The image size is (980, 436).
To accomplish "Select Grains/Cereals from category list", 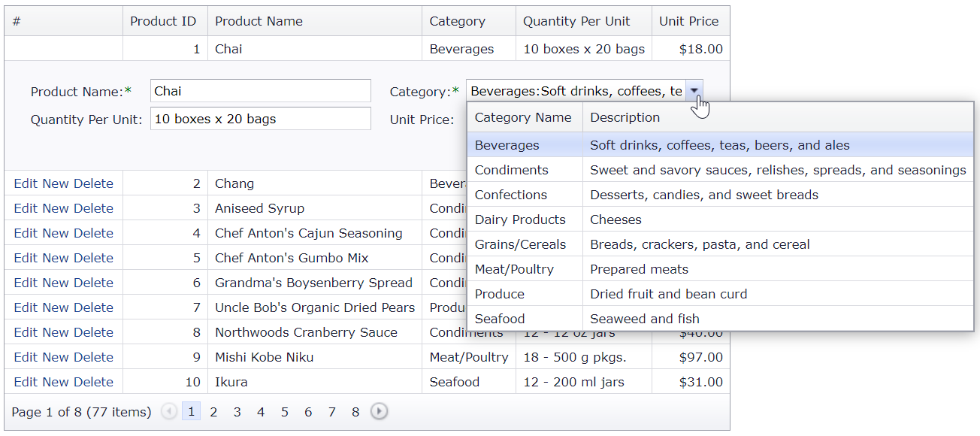I will tap(520, 244).
